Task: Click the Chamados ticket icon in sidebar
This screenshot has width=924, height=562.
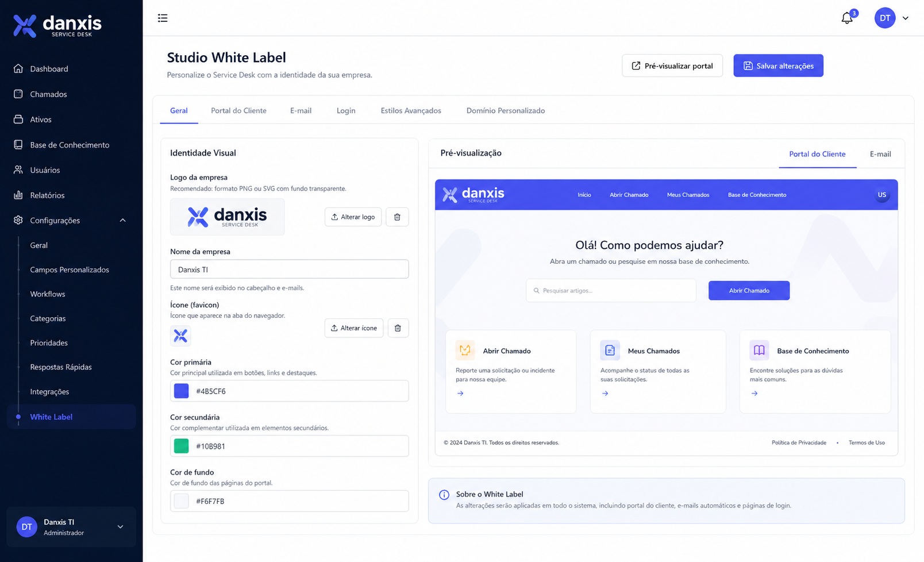Action: [18, 94]
